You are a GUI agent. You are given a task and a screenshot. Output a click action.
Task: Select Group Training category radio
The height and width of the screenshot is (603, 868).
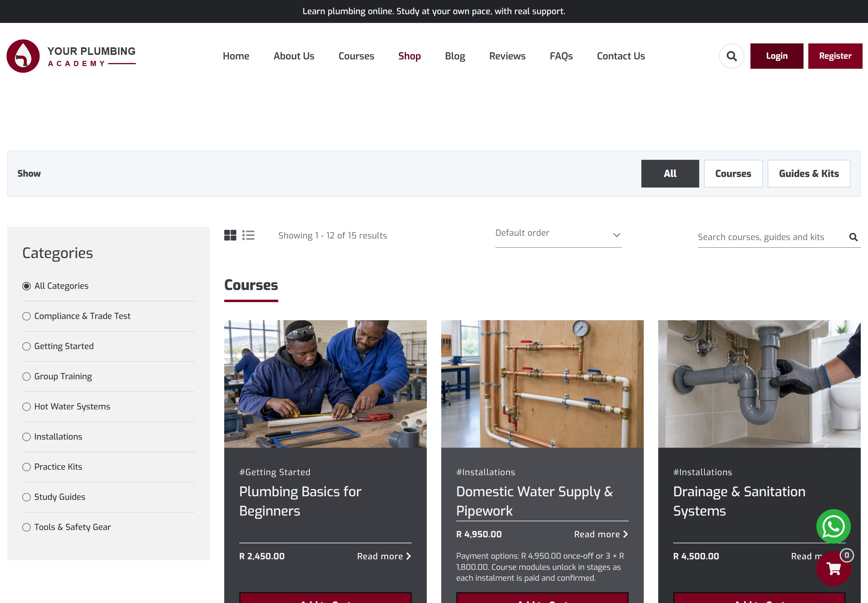click(x=27, y=377)
